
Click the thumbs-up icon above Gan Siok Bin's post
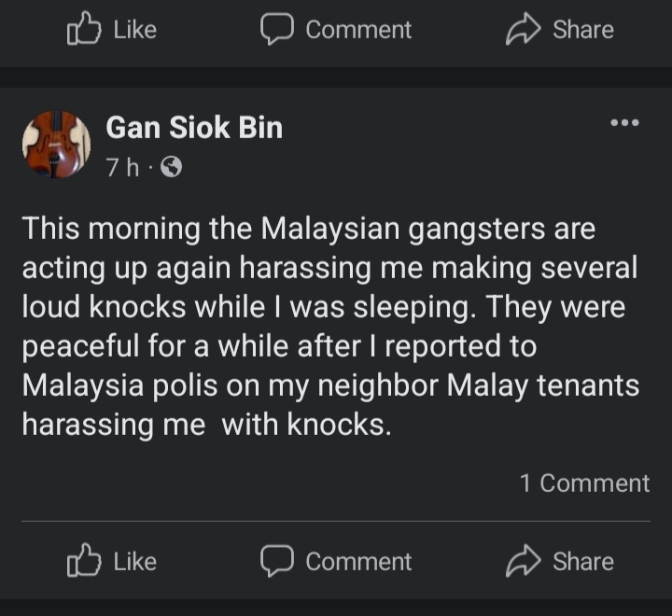(x=84, y=30)
